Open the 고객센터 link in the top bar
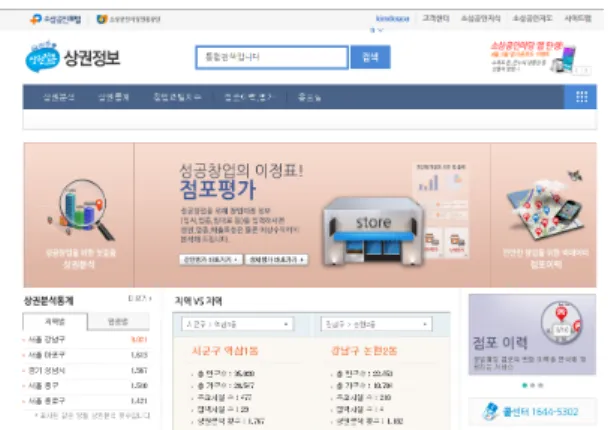 [x=435, y=18]
